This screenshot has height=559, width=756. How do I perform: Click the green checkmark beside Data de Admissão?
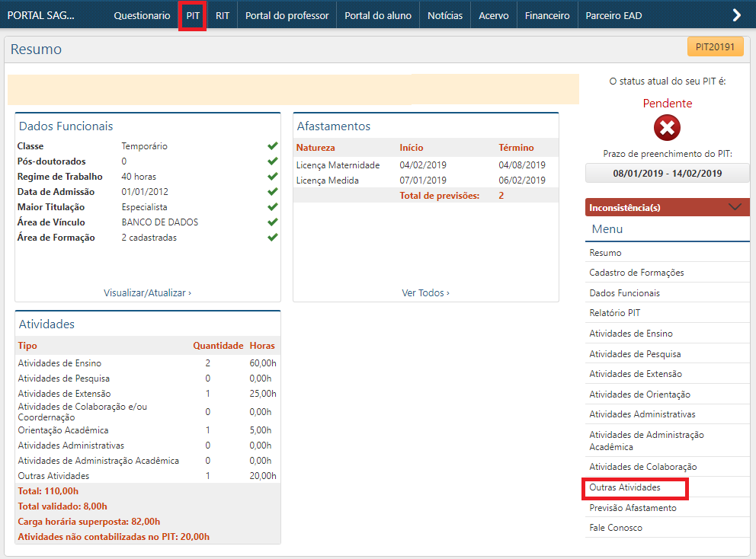pos(272,192)
